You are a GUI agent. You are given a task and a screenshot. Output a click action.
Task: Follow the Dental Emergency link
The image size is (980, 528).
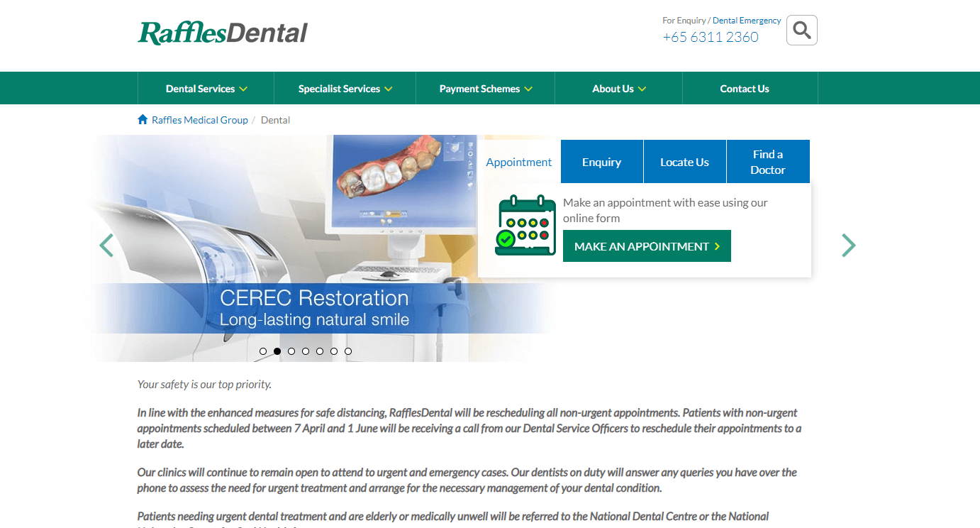click(x=747, y=21)
